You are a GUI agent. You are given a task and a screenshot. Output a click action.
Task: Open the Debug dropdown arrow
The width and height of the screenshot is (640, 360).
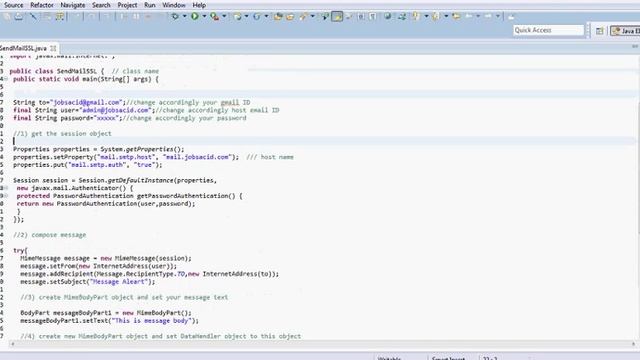(x=184, y=16)
